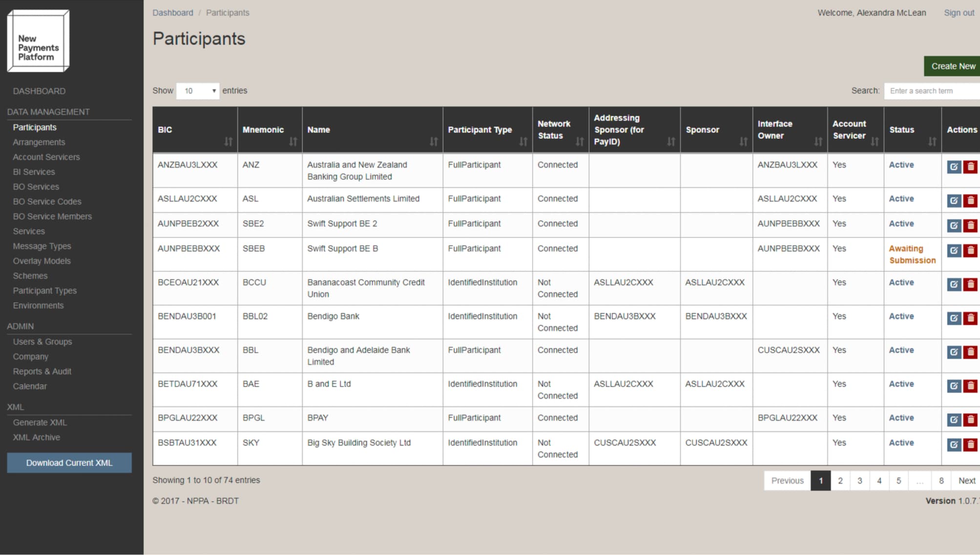Viewport: 980px width, 555px height.
Task: Delete the ASLLAU2CXXX participant row
Action: [971, 201]
